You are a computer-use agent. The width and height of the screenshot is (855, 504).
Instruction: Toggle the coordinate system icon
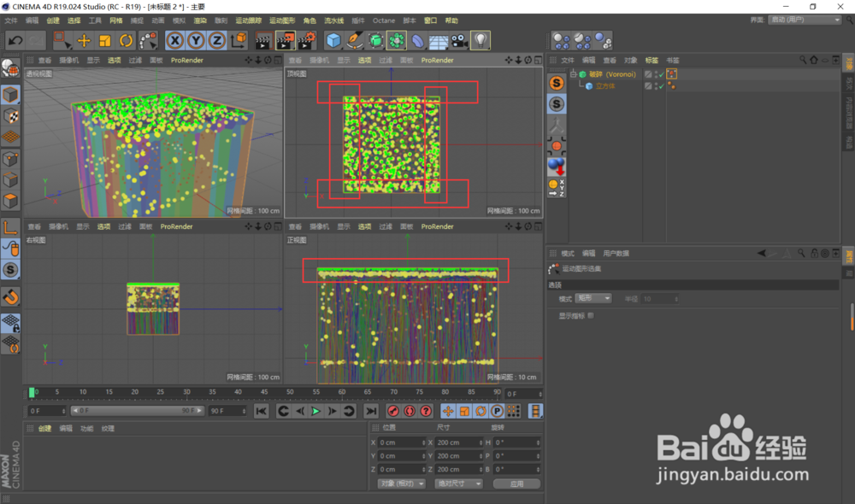[239, 41]
